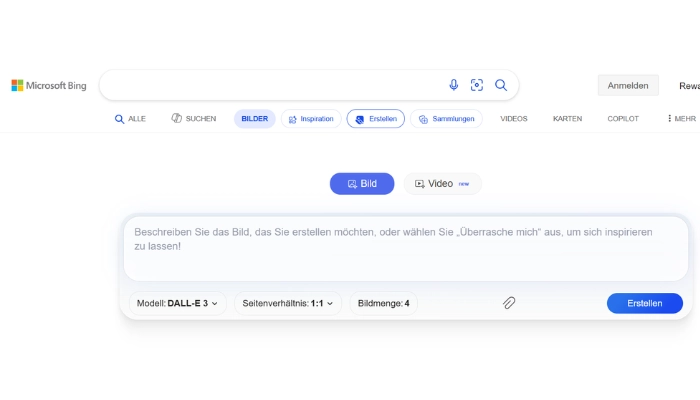The image size is (700, 400).
Task: Click the Microsoft Bing logo
Action: click(49, 85)
